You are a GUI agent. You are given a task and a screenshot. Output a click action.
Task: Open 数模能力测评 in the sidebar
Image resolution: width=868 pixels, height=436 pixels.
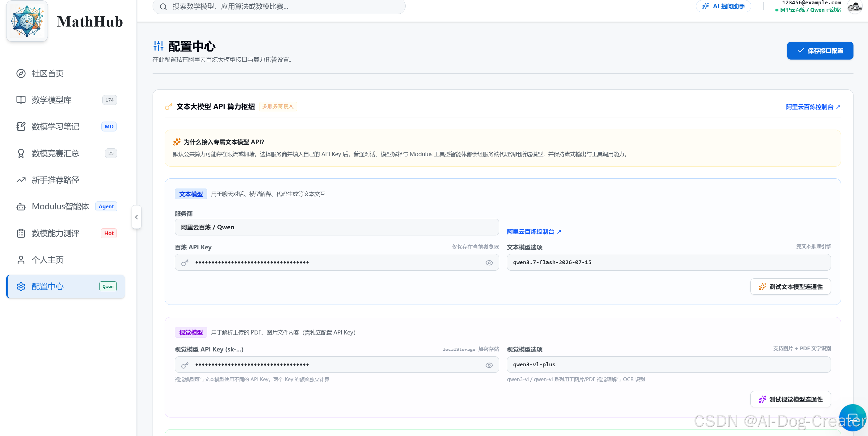click(66, 233)
